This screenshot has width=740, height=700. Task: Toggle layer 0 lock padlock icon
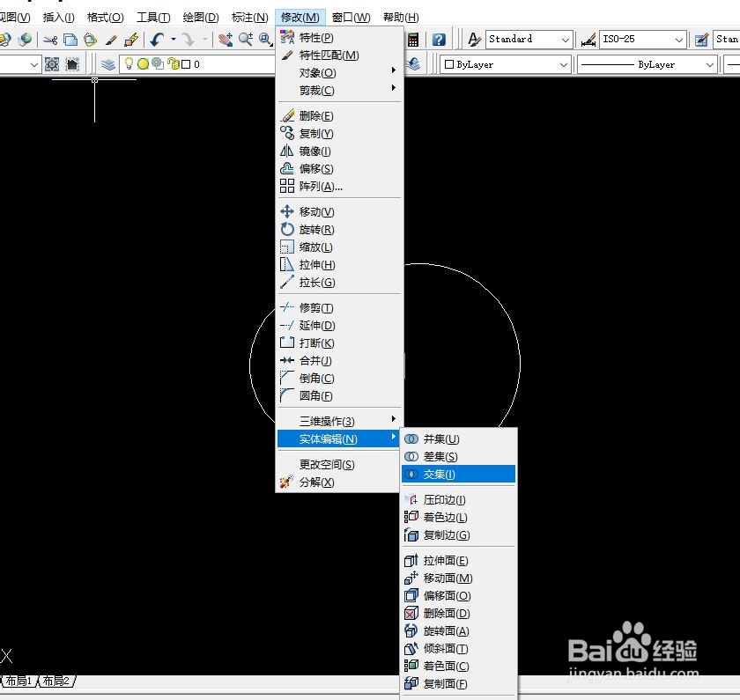174,63
